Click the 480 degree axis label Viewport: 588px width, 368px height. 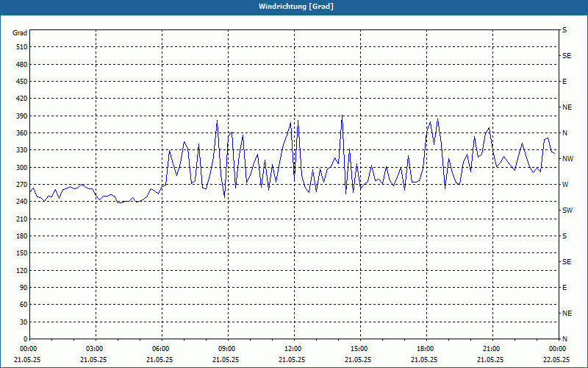(22, 64)
